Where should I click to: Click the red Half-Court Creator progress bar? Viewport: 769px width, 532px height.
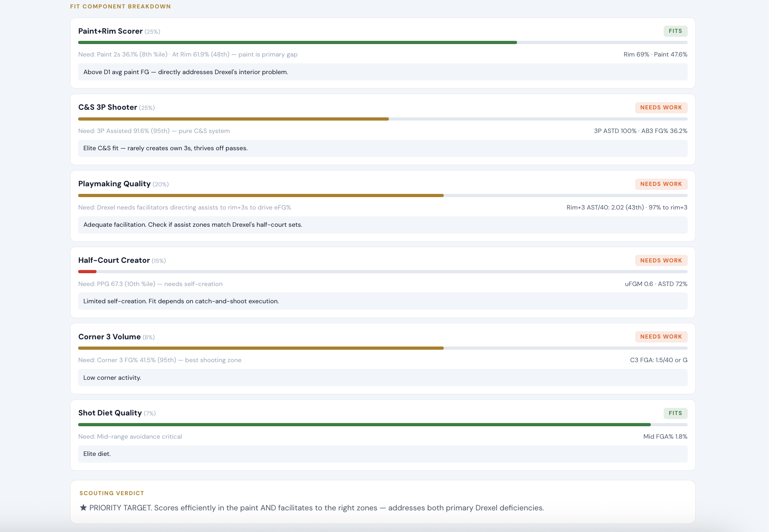87,272
